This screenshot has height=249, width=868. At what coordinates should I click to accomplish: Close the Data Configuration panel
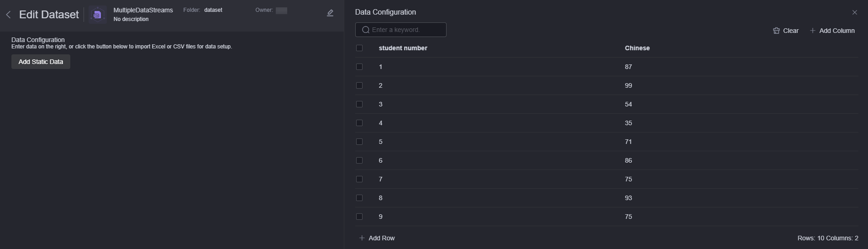point(855,12)
